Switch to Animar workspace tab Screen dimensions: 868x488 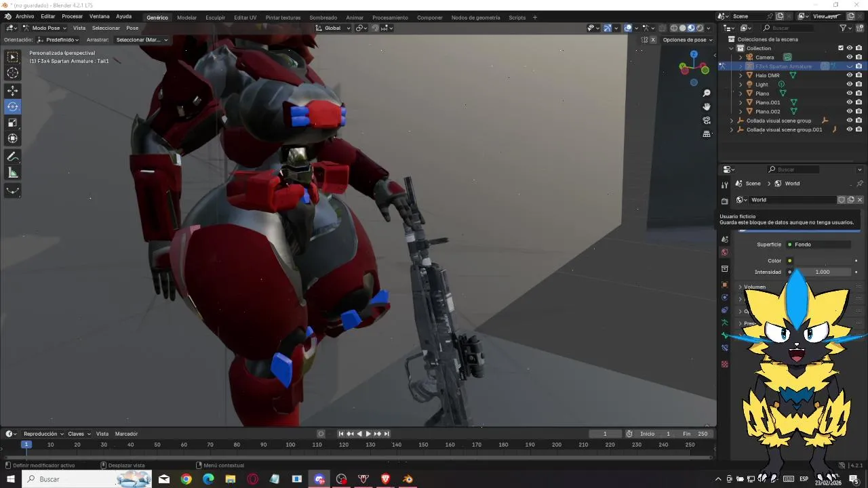(354, 17)
